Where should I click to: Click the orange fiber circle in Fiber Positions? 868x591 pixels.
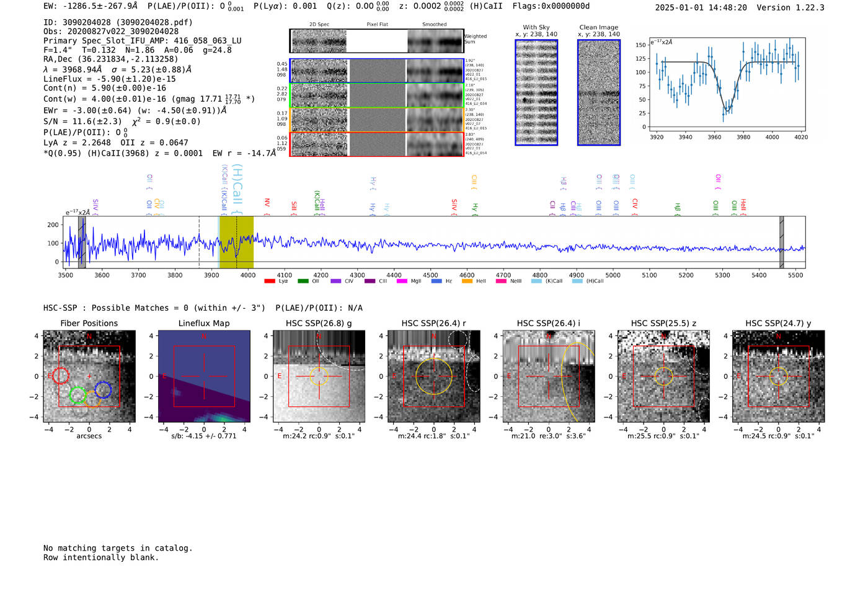pyautogui.click(x=92, y=398)
